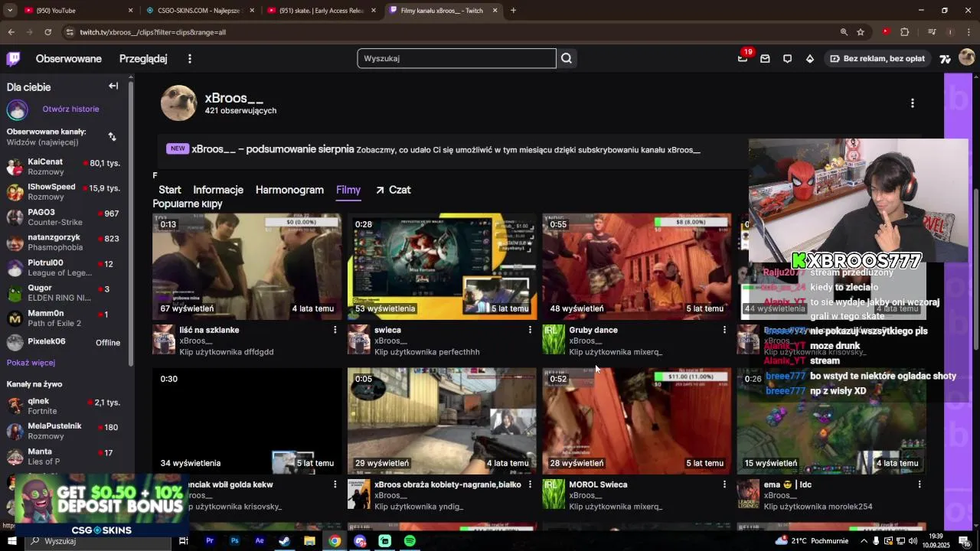Open the Chrome media control icon
The width and height of the screenshot is (980, 551).
(932, 32)
